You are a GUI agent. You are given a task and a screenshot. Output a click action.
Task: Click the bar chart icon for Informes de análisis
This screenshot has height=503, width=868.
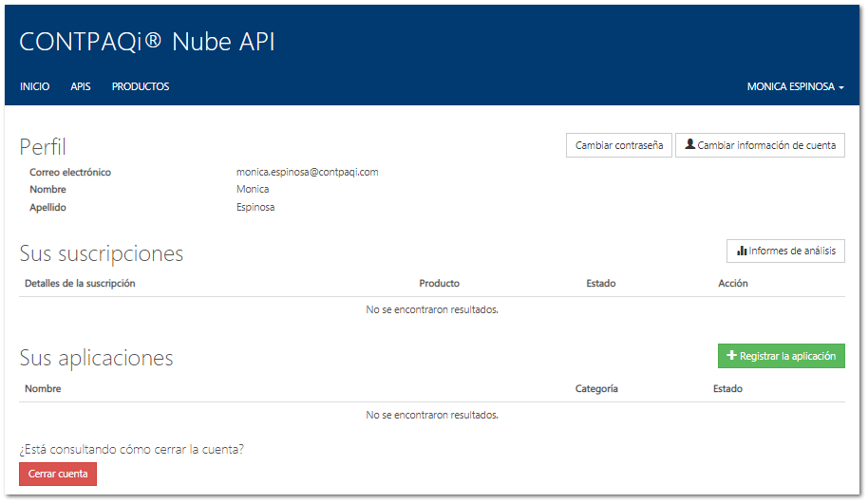coord(742,251)
